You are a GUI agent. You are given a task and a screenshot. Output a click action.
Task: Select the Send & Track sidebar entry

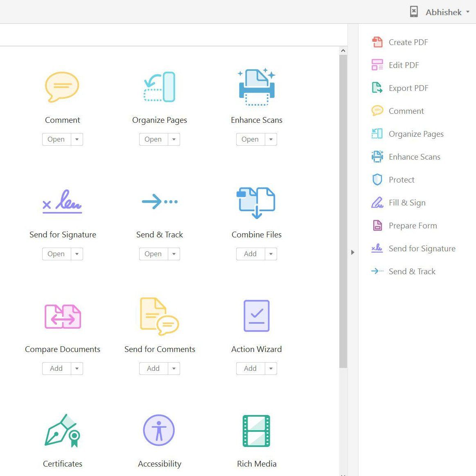[x=412, y=271]
